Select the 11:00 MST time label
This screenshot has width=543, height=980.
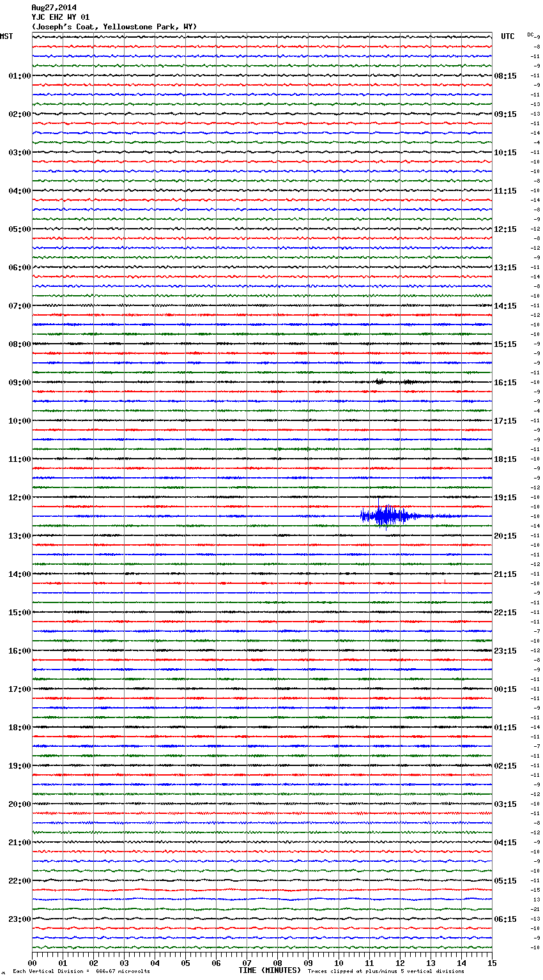coord(20,459)
